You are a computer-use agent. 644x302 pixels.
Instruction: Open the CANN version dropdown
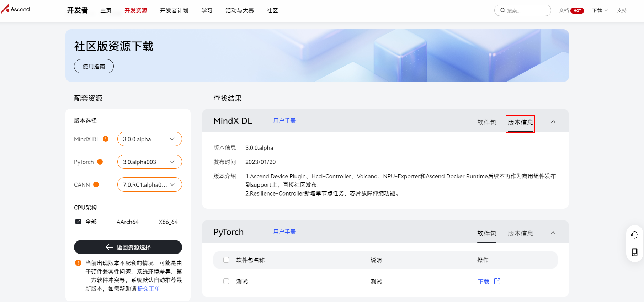tap(150, 184)
